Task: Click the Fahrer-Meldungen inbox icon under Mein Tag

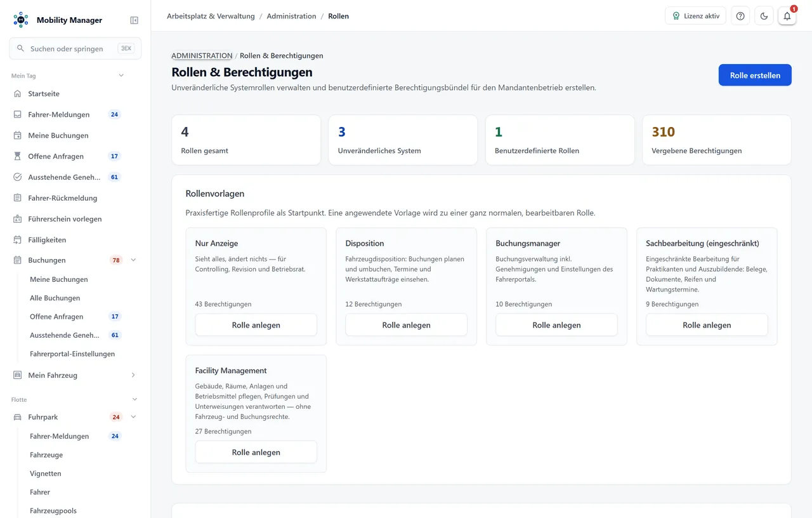Action: point(18,115)
